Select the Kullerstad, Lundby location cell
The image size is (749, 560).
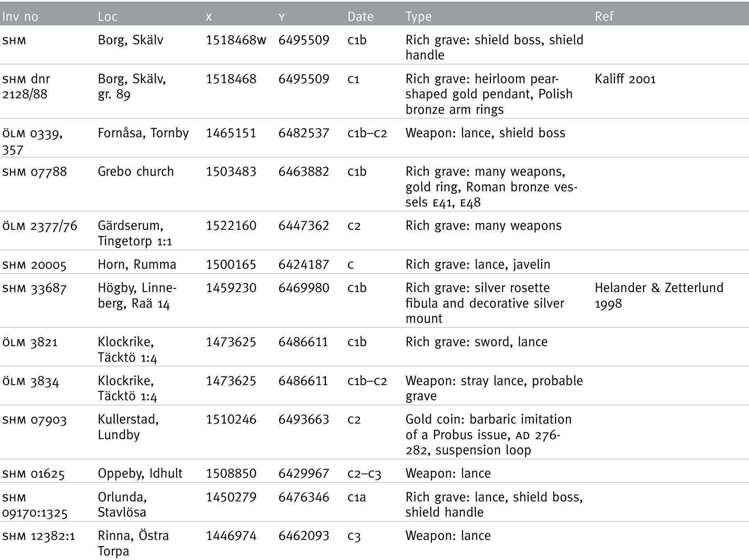point(128,427)
